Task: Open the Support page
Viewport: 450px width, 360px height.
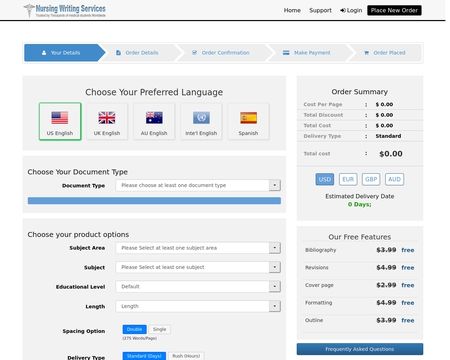Action: (320, 10)
